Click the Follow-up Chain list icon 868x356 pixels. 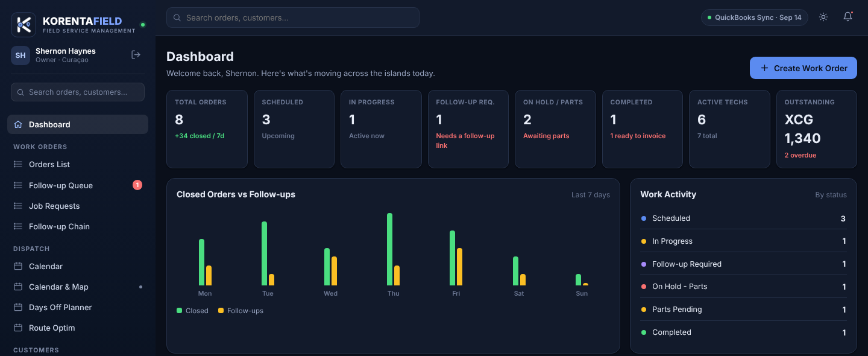point(17,226)
